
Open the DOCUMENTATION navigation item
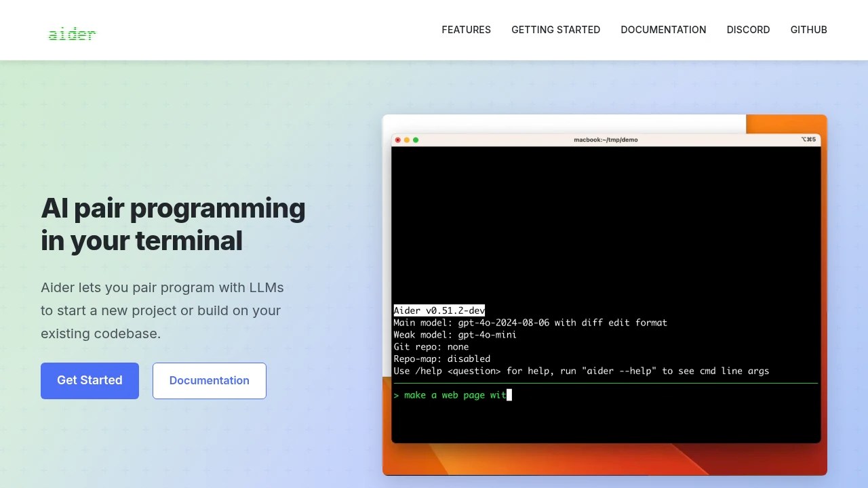coord(663,30)
